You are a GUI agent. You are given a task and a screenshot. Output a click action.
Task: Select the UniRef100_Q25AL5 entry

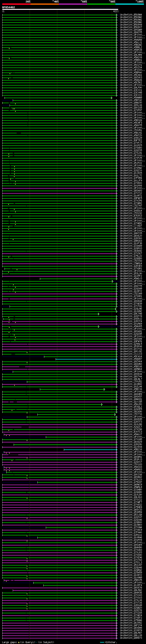click(x=131, y=344)
